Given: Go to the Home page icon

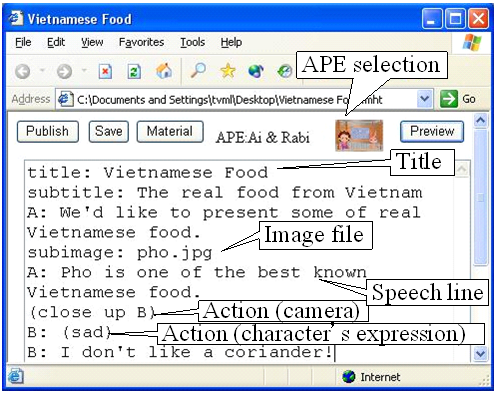Looking at the screenshot, I should pyautogui.click(x=164, y=71).
